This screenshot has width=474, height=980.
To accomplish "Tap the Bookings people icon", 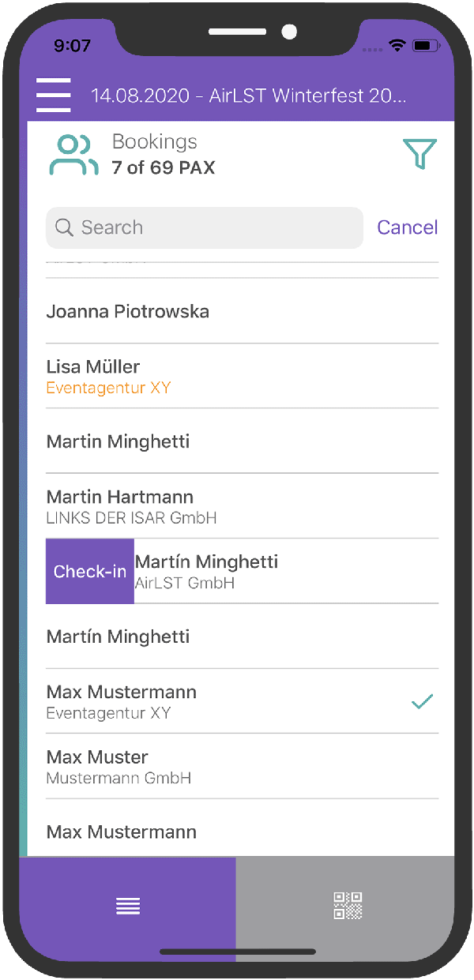I will point(73,155).
